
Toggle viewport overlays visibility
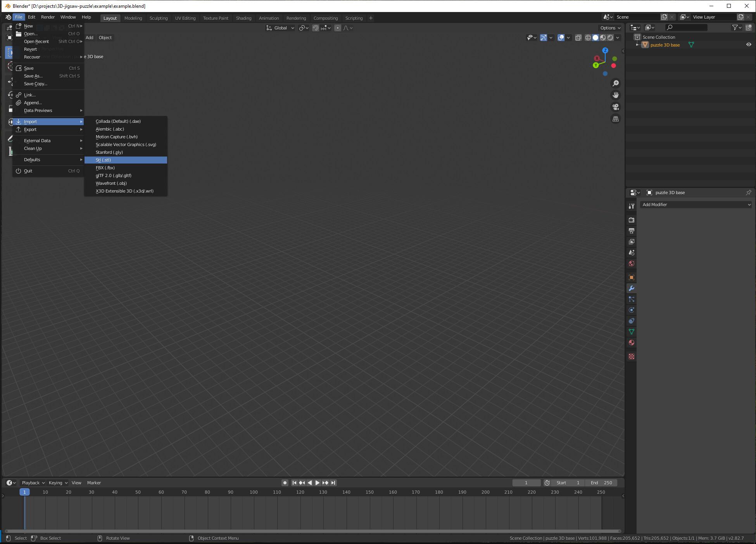pos(561,38)
